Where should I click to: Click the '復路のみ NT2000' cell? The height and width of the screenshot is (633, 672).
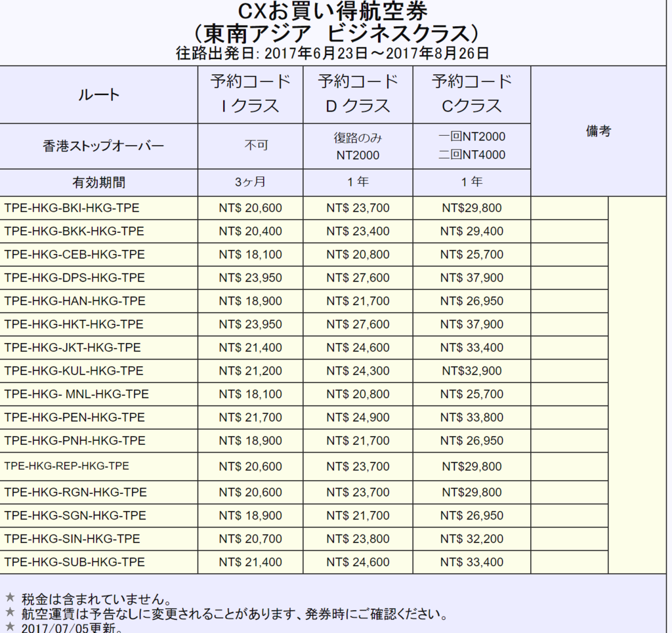click(x=358, y=146)
